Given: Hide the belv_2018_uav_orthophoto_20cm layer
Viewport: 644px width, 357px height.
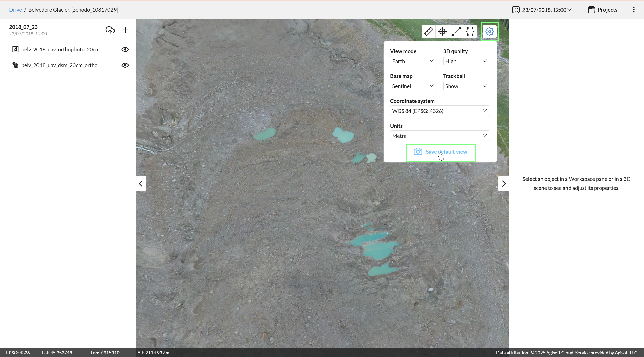Looking at the screenshot, I should point(125,49).
